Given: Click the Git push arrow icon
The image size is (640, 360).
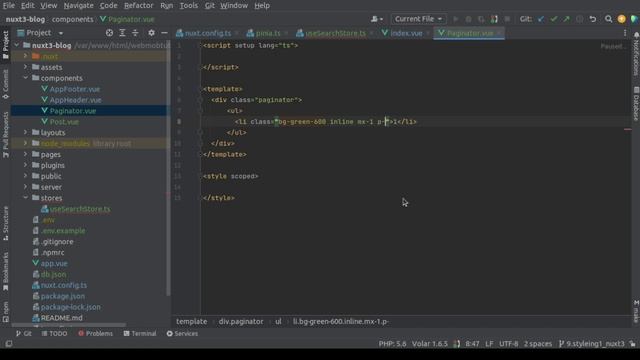Looking at the screenshot, I should pos(566,19).
